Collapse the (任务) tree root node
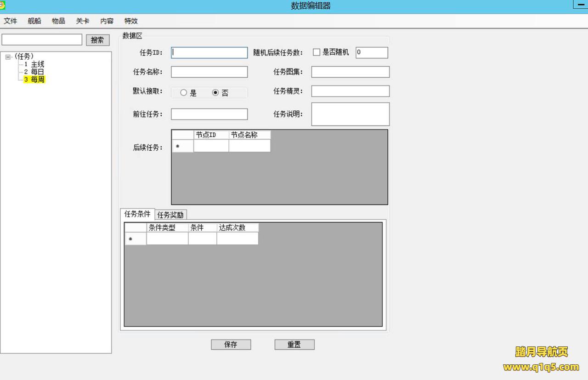This screenshot has height=380, width=588. click(8, 57)
